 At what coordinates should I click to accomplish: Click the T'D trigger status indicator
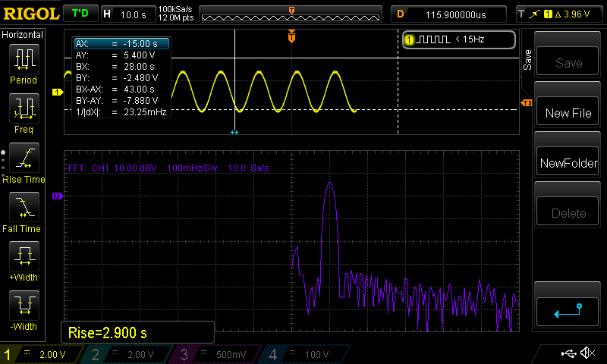80,14
